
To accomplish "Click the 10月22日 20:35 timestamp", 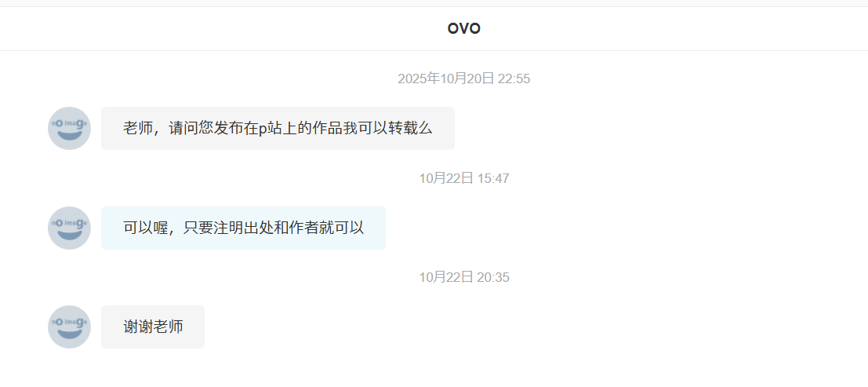I will (464, 277).
